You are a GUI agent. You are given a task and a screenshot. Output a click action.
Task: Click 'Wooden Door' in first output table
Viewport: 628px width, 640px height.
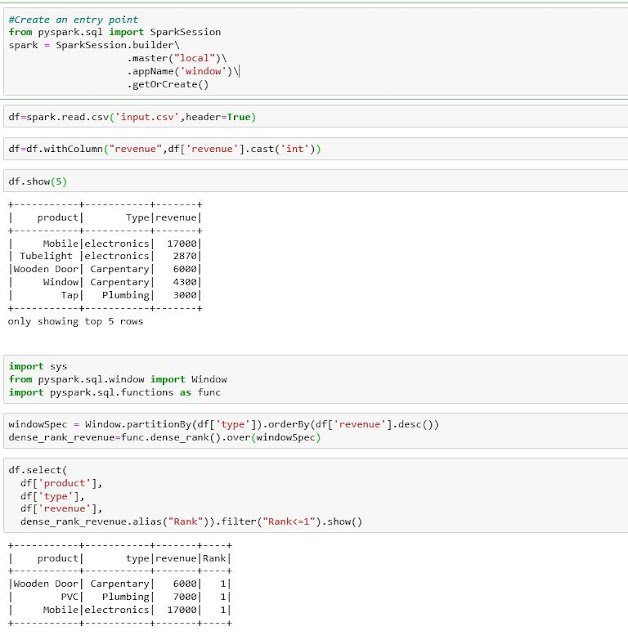(46, 269)
